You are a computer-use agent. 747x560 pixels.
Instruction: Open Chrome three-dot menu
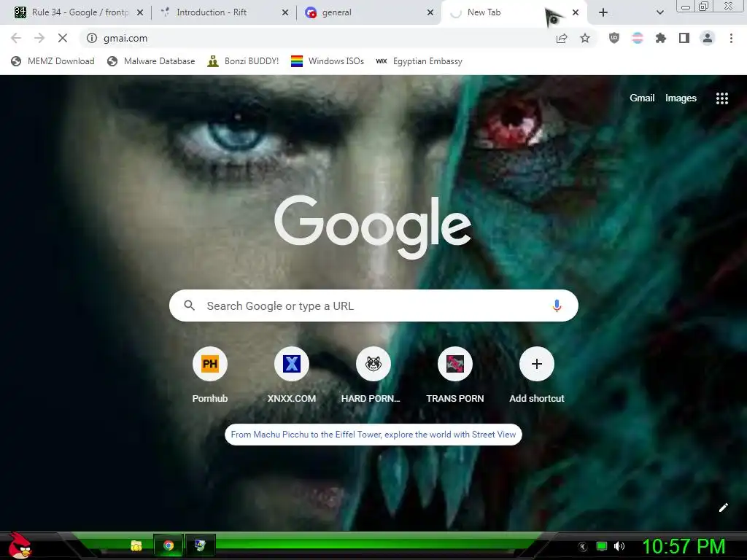point(731,38)
